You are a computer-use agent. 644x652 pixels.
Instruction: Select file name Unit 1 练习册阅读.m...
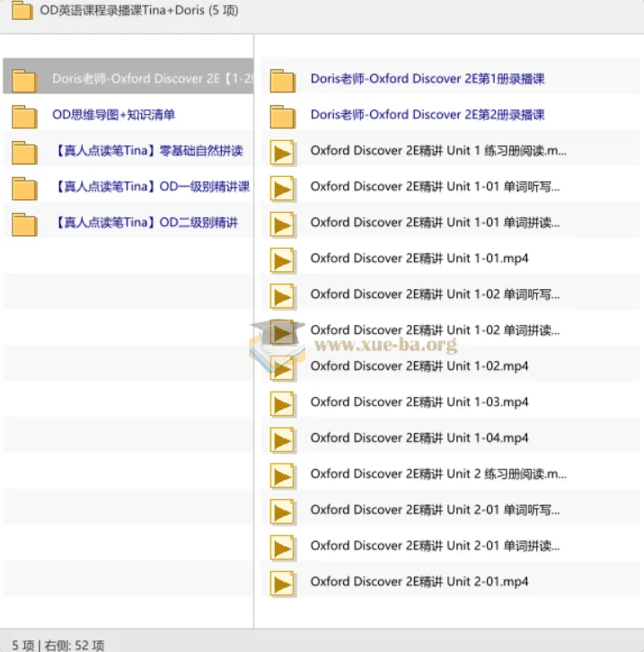pos(438,151)
